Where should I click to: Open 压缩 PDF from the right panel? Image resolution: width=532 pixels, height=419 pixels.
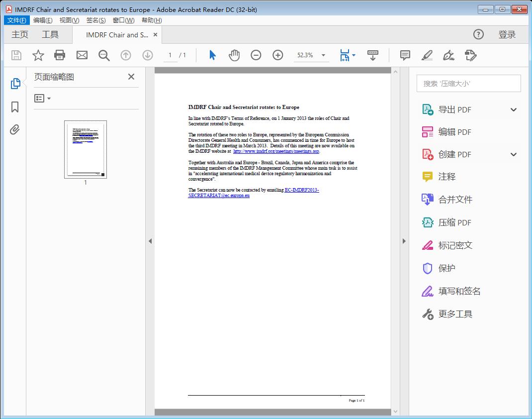pyautogui.click(x=456, y=222)
